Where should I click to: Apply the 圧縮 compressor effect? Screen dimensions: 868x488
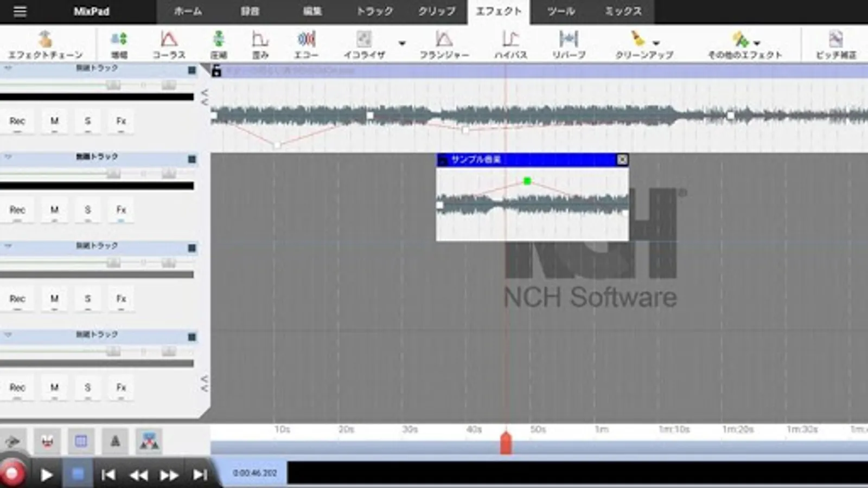[219, 44]
